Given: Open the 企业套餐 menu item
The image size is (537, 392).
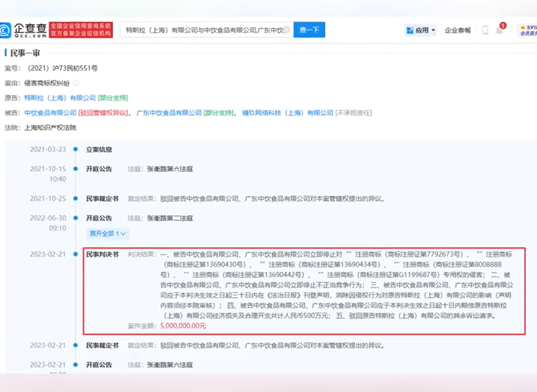Looking at the screenshot, I should click(457, 30).
